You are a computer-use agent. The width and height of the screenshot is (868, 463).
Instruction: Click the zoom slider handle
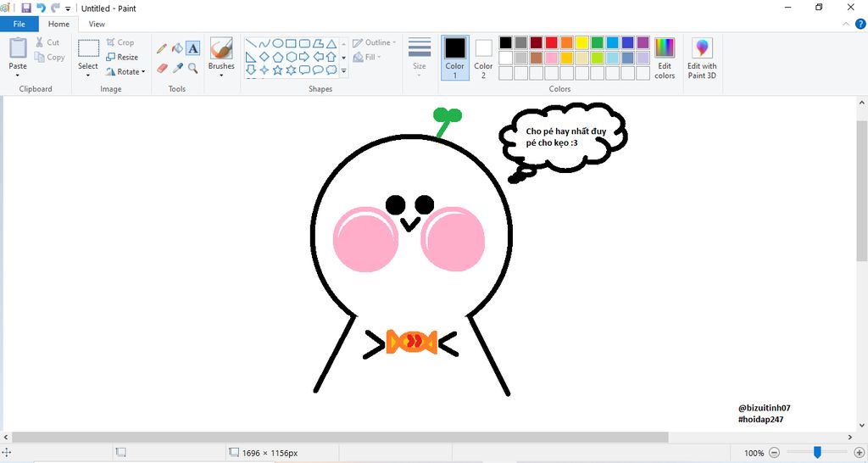[x=817, y=453]
